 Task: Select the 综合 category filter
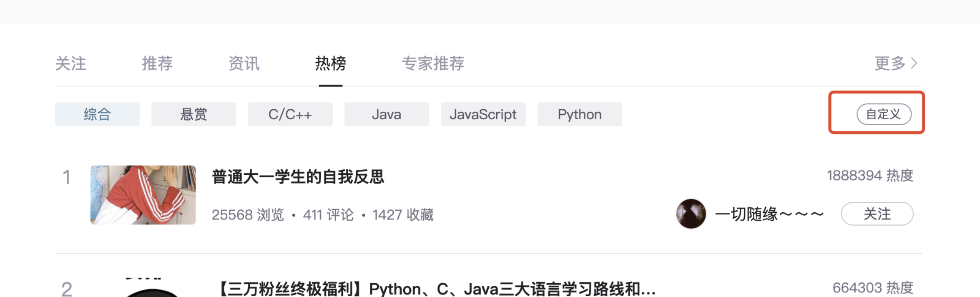[97, 114]
